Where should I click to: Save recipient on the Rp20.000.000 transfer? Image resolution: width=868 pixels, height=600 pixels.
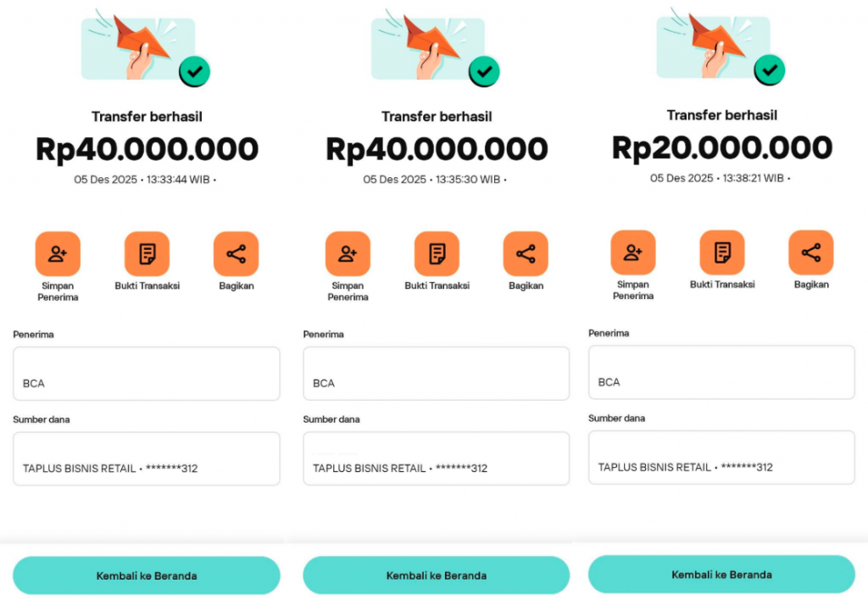click(633, 253)
